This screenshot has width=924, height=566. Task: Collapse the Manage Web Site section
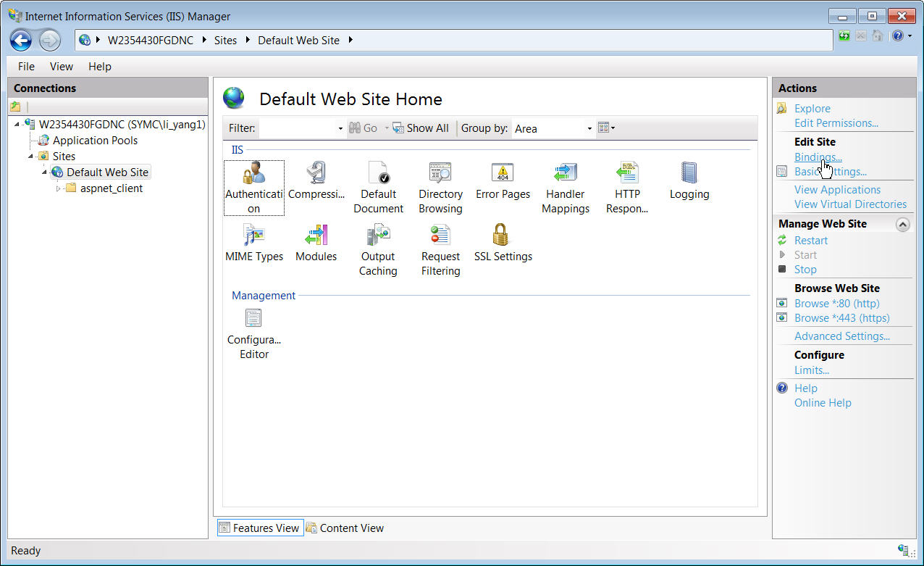pyautogui.click(x=902, y=225)
